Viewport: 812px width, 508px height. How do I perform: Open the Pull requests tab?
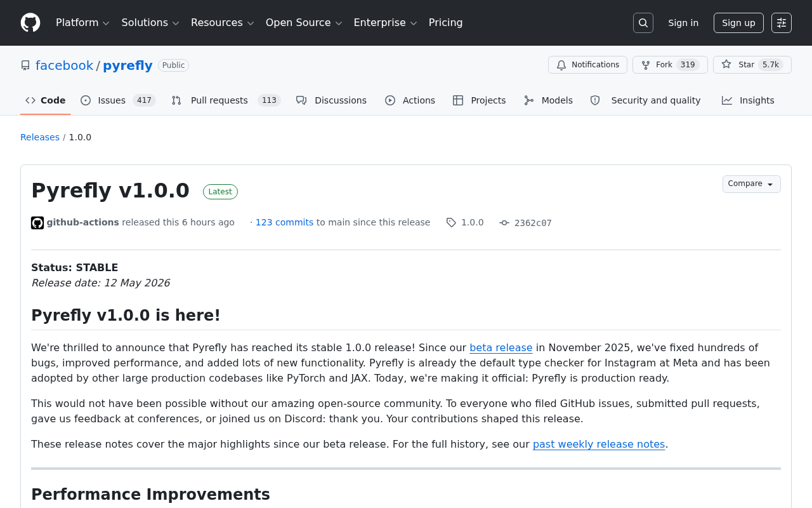tap(226, 100)
